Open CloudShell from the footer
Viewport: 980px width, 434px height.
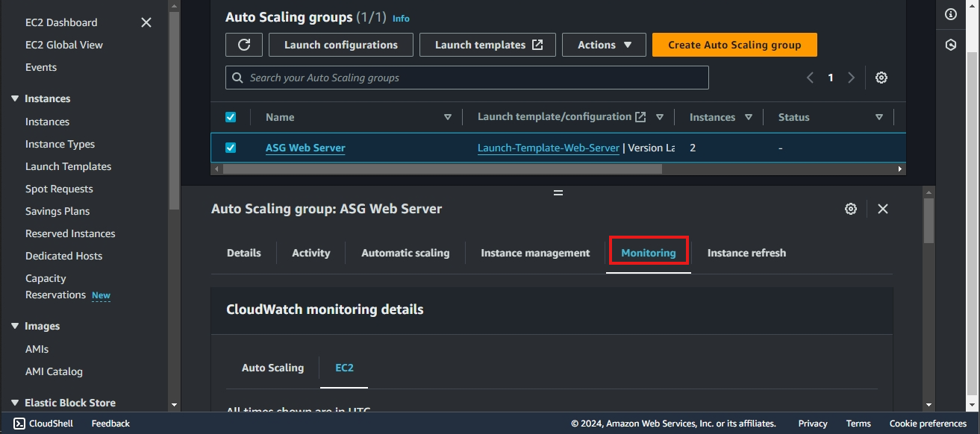pos(43,424)
